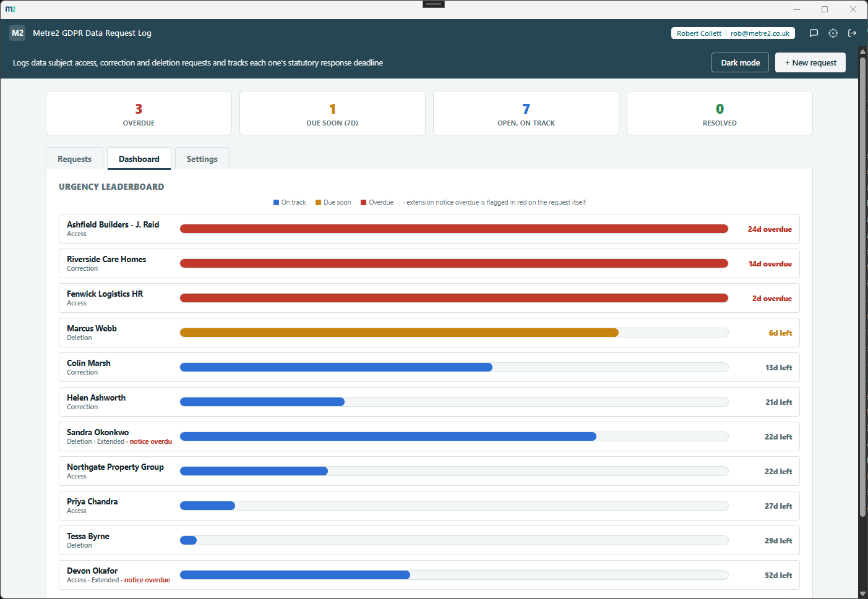Screen dimensions: 868x599
Task: Open Fenwick Logistics HR request
Action: [429, 298]
